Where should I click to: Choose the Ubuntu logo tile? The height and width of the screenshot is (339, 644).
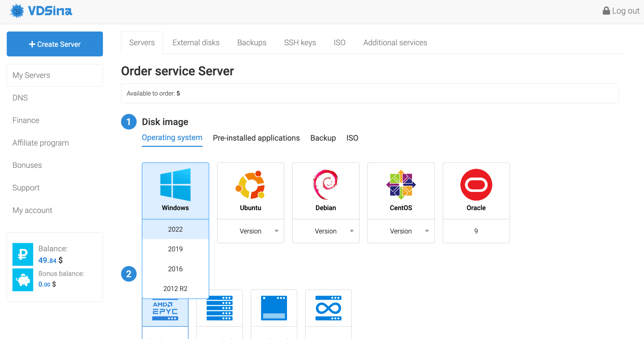click(250, 185)
